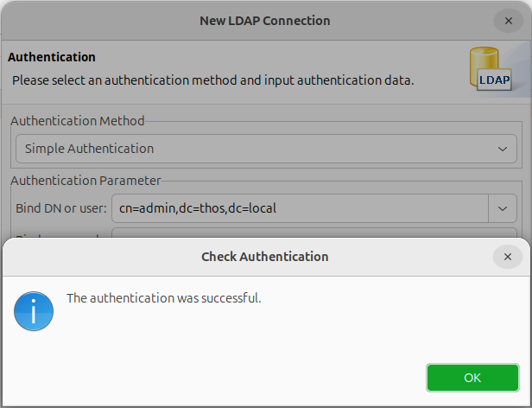Click the bold Authentication page heading

click(x=52, y=57)
